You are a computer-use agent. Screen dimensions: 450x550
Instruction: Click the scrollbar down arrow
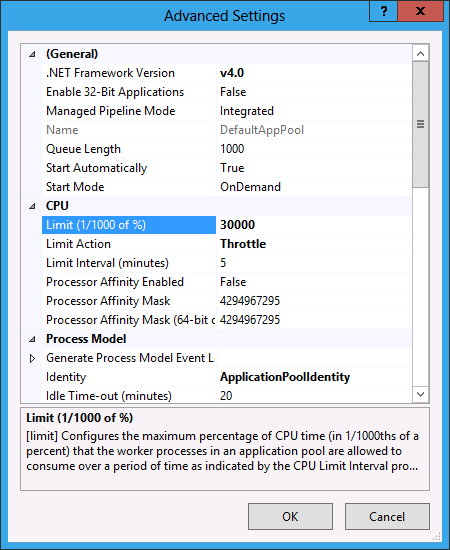421,394
